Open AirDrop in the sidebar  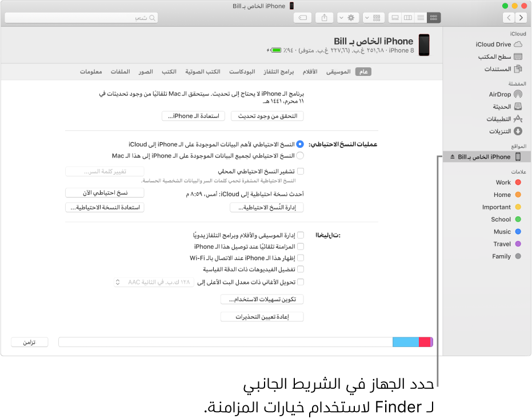(x=505, y=94)
